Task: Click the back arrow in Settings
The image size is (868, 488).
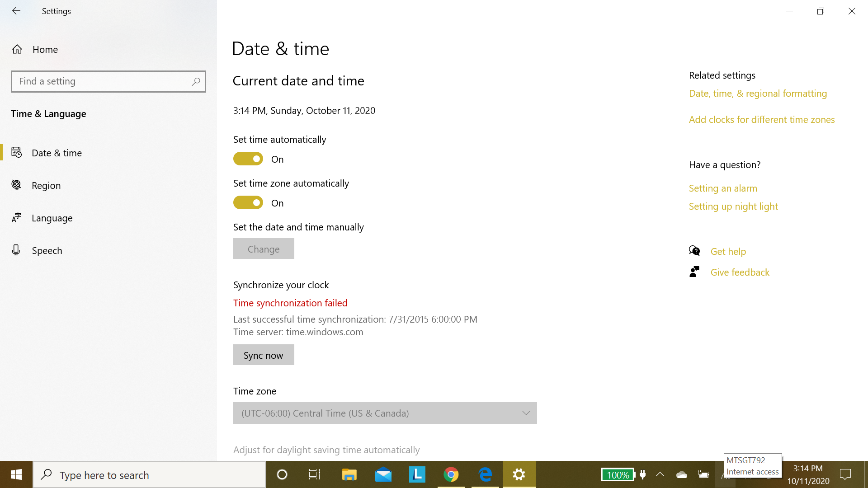Action: (16, 11)
